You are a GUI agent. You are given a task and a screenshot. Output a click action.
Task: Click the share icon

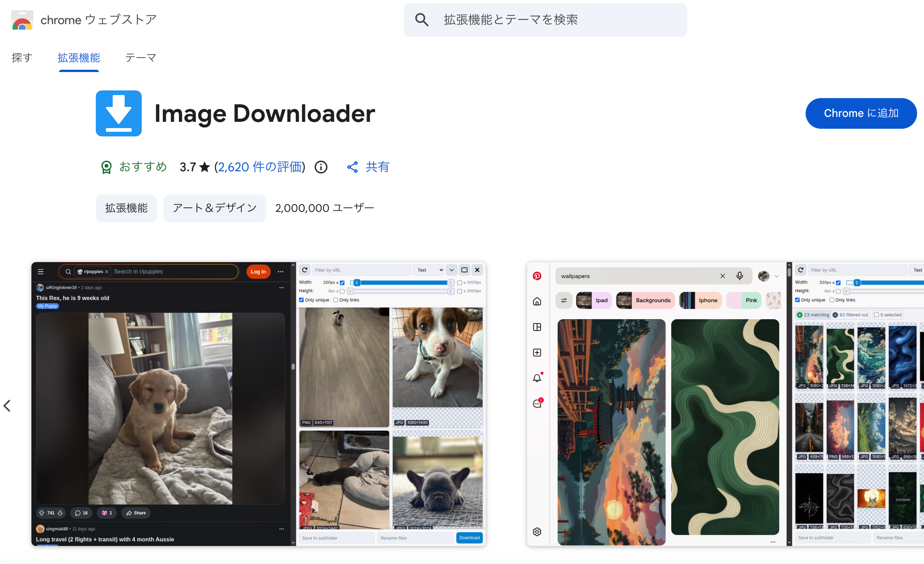(x=352, y=167)
